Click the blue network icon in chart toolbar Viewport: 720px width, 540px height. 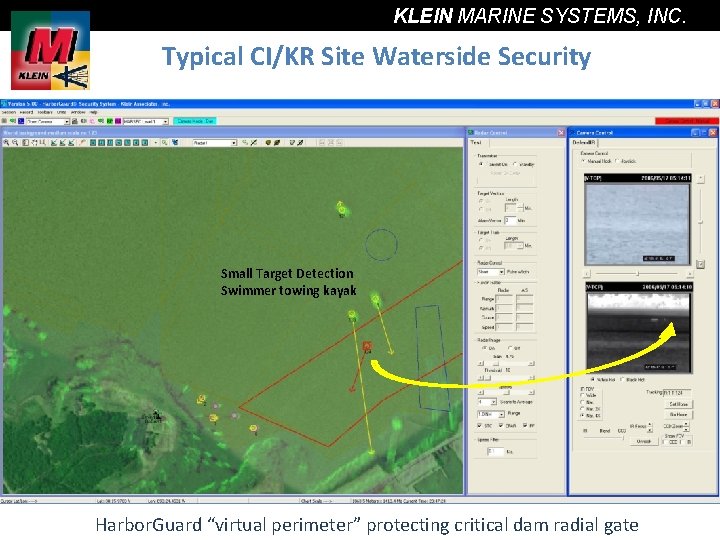click(175, 143)
